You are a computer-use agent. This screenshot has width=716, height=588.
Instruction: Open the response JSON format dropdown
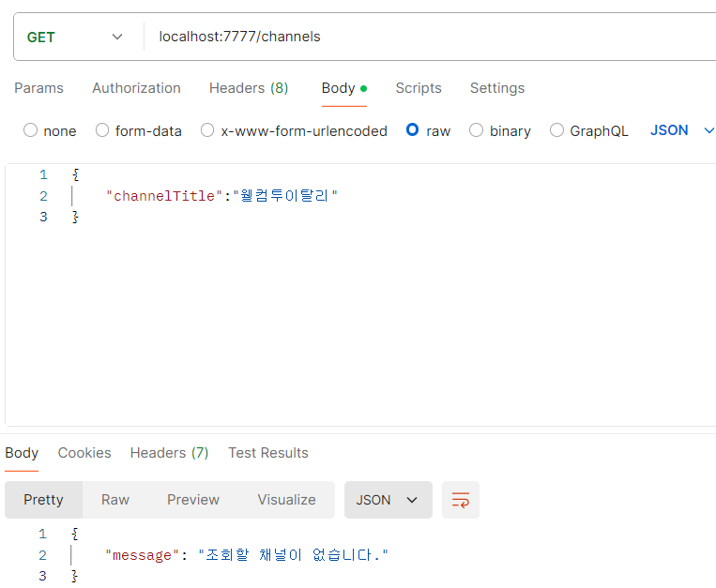(x=388, y=500)
